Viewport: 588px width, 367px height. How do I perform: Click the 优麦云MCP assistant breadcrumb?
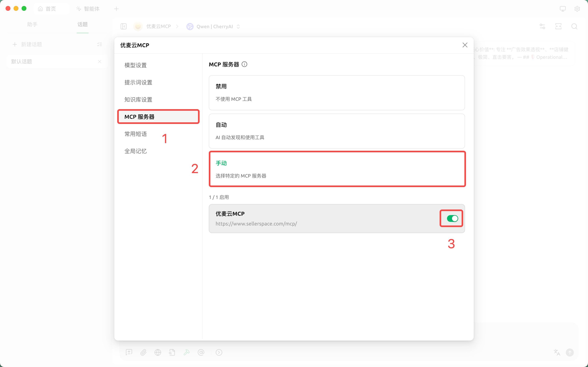[158, 26]
